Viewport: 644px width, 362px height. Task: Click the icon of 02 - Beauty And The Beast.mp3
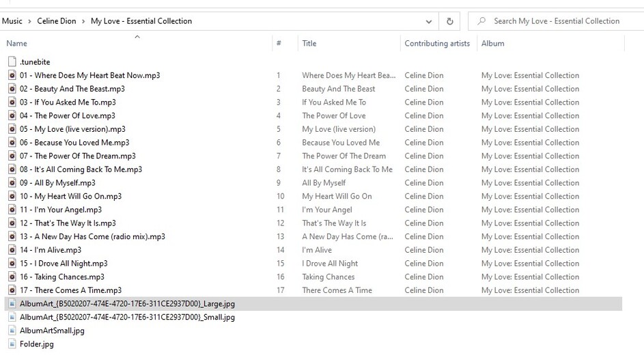pos(12,89)
